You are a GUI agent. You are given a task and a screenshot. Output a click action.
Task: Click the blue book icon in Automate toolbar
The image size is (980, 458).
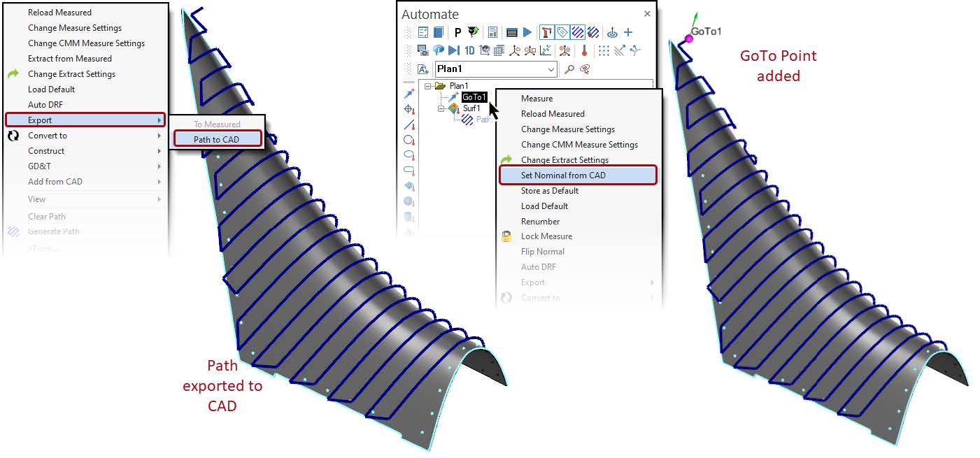pos(439,32)
